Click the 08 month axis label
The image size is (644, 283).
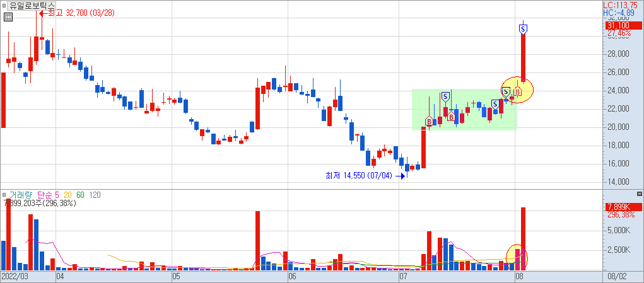click(520, 277)
